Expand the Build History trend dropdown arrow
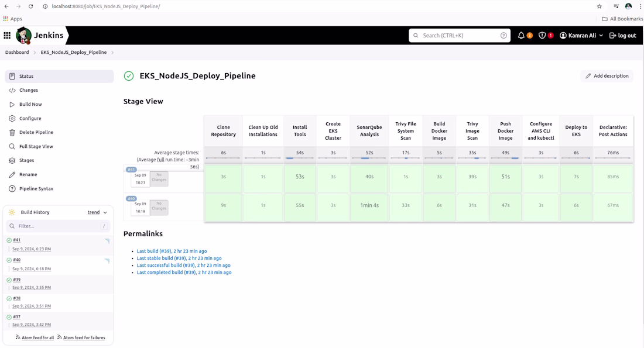 [105, 212]
